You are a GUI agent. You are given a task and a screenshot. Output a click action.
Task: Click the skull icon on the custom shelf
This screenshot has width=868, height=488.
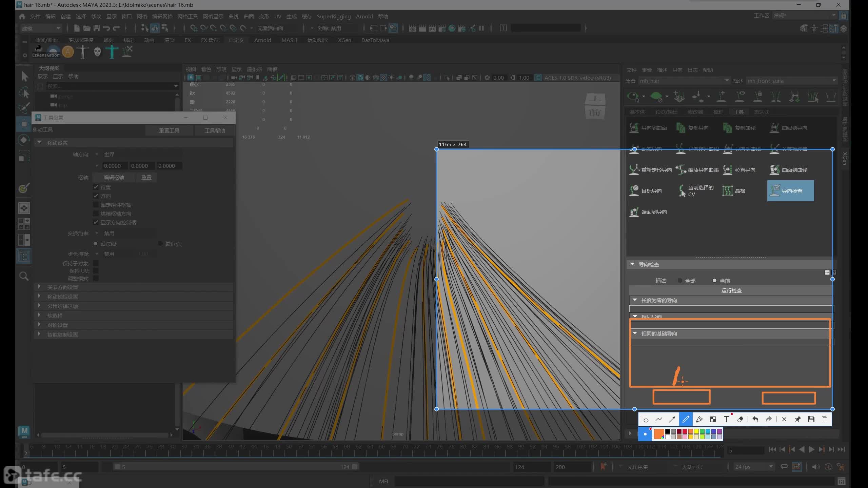pyautogui.click(x=97, y=52)
